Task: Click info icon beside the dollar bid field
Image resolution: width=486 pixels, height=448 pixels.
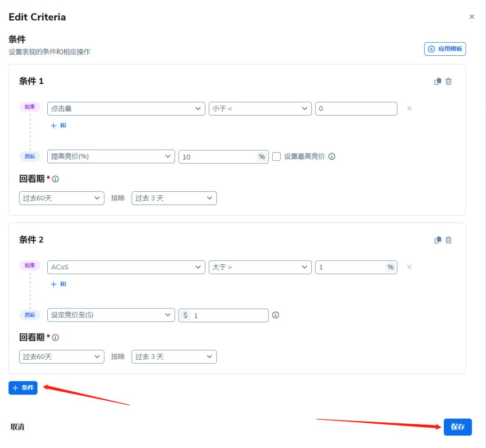Action: coord(275,315)
